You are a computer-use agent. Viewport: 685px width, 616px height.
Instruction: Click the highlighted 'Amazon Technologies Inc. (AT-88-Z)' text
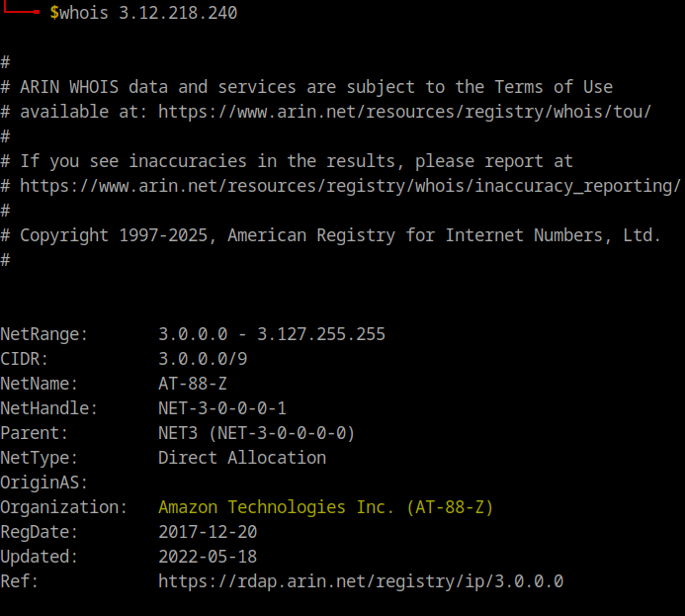(326, 507)
